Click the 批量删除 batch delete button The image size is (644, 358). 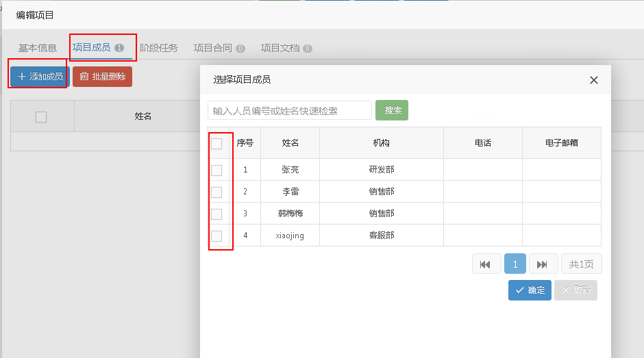click(x=102, y=77)
